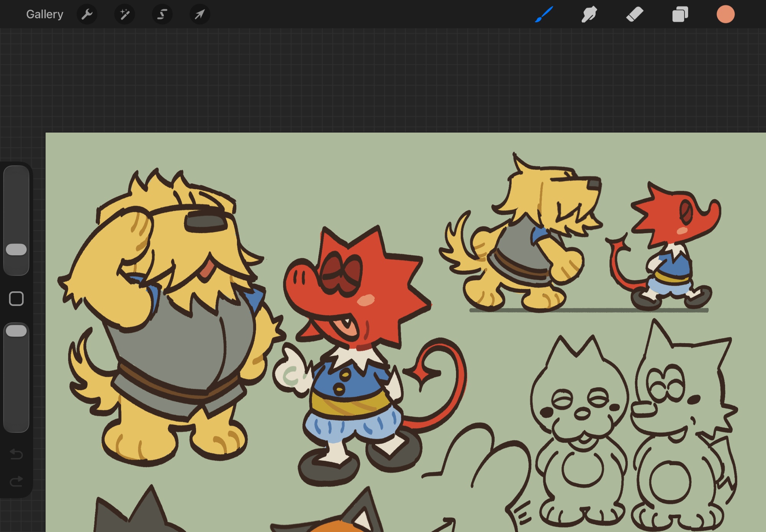
Task: Open the Adjustments magic wand menu
Action: click(x=124, y=15)
